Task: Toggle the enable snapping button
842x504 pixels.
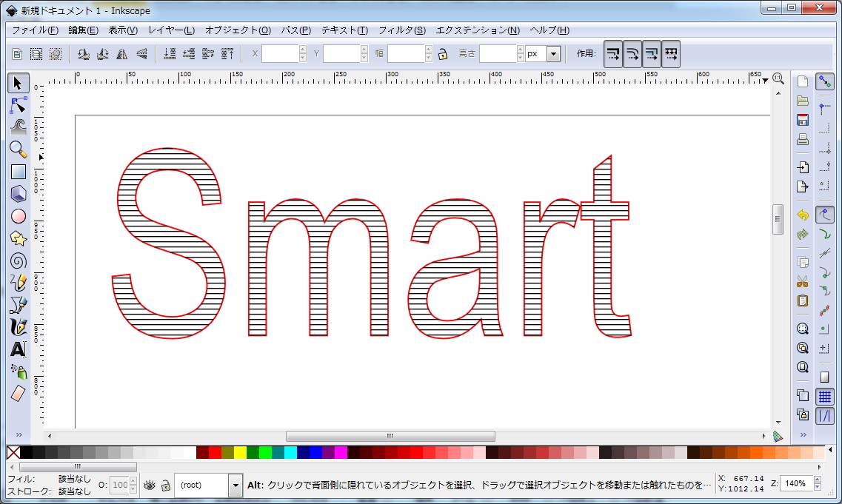Action: click(824, 81)
